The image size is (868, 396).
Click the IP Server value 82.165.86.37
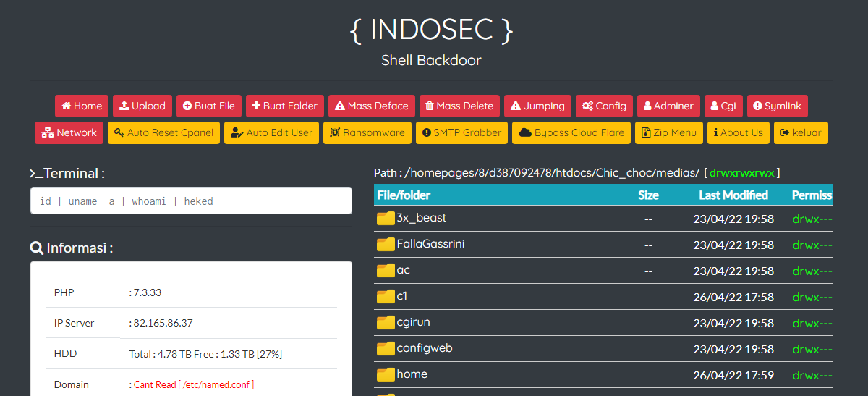(163, 323)
